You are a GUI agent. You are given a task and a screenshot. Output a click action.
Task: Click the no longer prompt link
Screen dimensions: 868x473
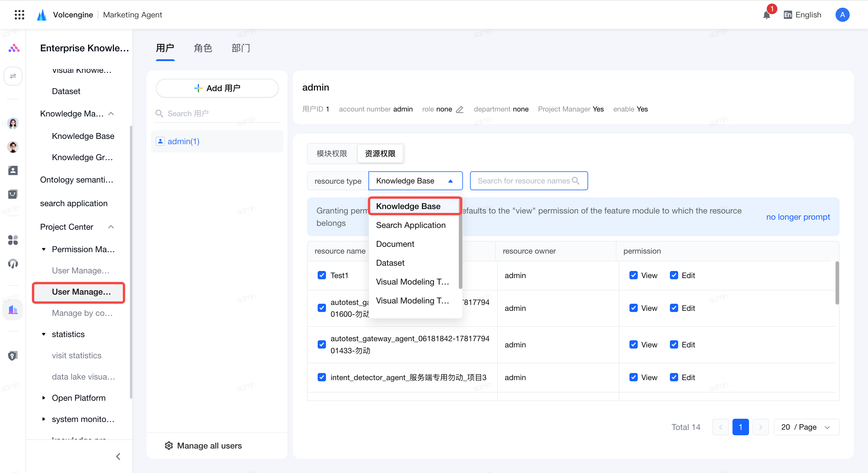[798, 217]
